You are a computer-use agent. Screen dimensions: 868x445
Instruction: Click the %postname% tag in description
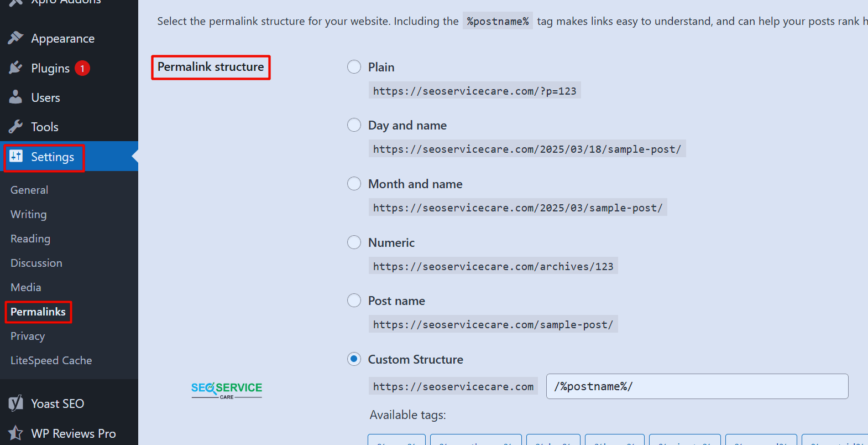[x=498, y=21]
